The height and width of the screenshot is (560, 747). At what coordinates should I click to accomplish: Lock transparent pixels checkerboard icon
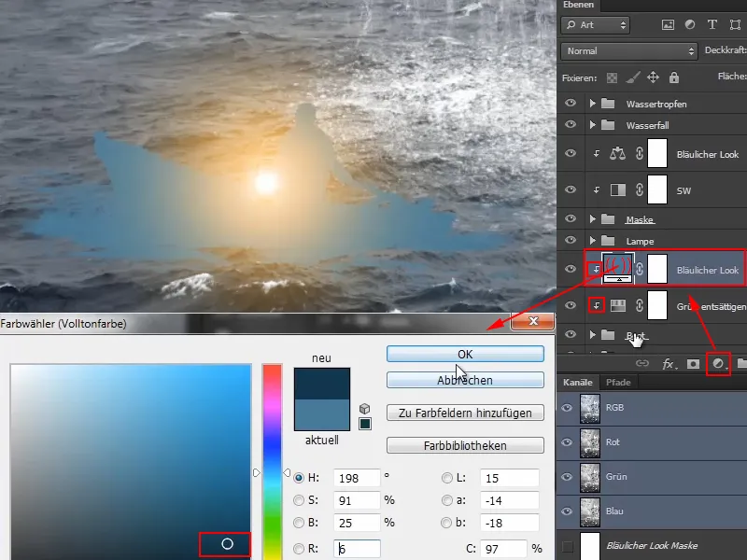click(x=612, y=77)
